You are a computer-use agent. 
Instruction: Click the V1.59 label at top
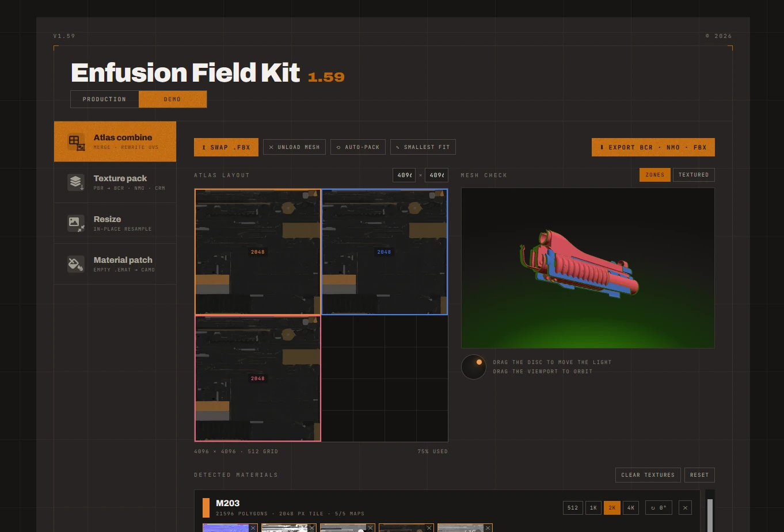[64, 36]
